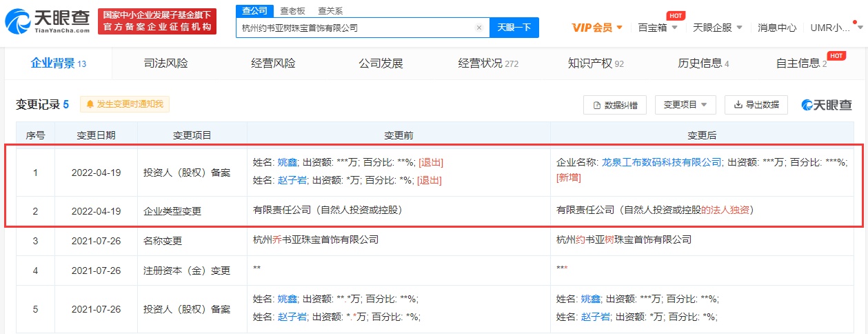
Task: Switch to the 知识产权 tab
Action: [596, 63]
